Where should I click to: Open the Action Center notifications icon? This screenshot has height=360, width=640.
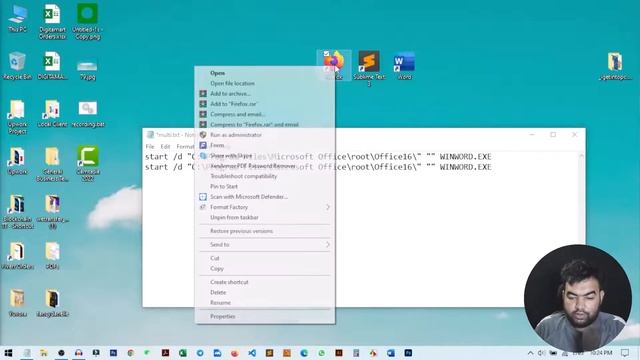(x=625, y=353)
